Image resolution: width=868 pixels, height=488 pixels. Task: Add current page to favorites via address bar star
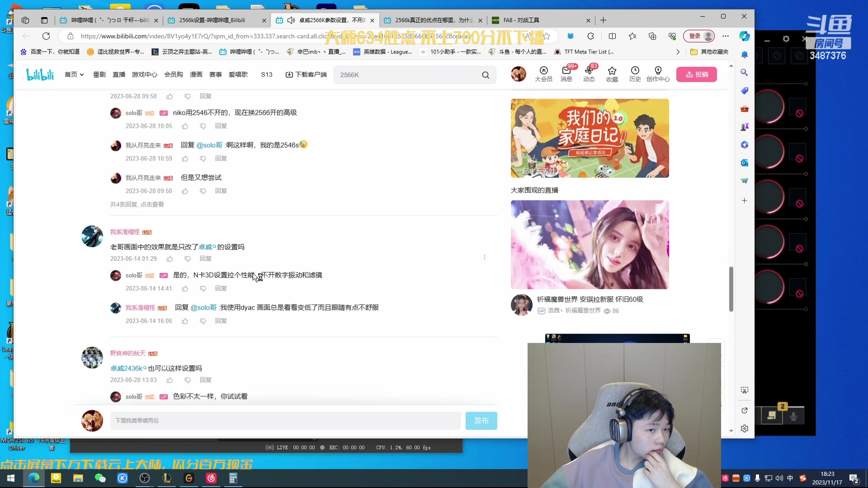click(x=547, y=36)
